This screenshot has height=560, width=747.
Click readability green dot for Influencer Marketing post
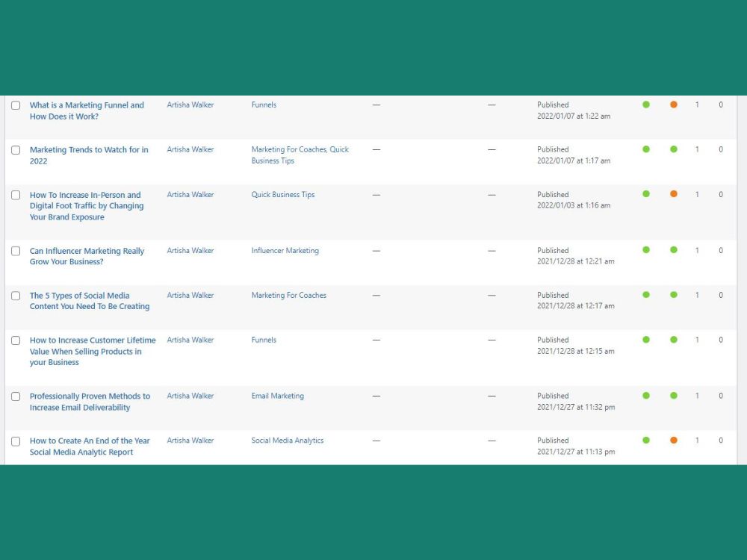[674, 249]
